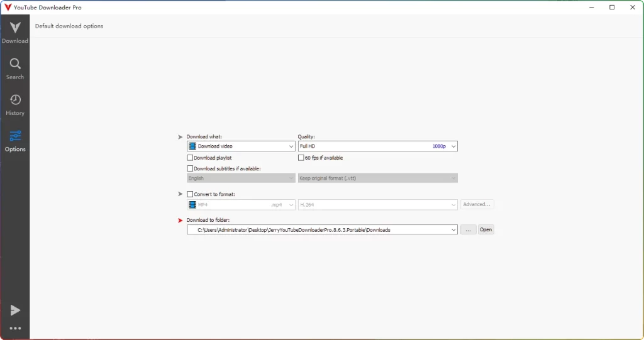Close the YouTube Downloader Pro window
This screenshot has height=340, width=644.
[x=633, y=8]
